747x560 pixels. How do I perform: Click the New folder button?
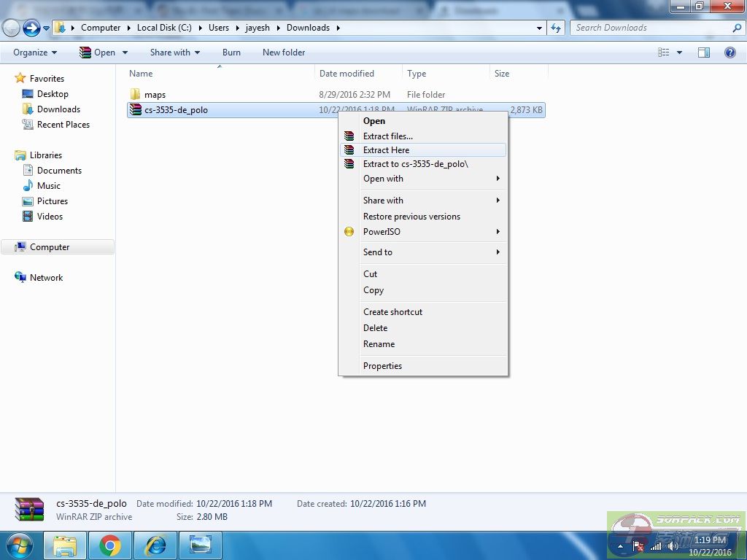click(x=284, y=52)
